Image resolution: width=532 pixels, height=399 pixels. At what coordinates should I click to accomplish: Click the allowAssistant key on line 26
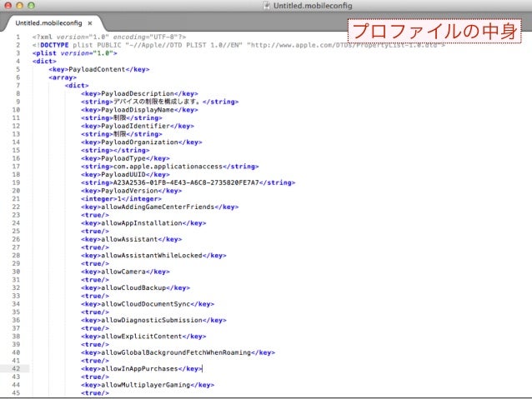coord(131,239)
